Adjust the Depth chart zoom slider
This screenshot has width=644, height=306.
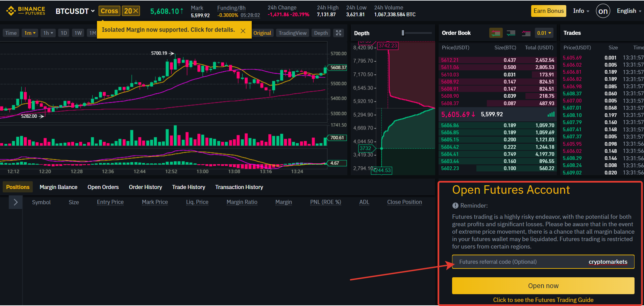(x=403, y=33)
